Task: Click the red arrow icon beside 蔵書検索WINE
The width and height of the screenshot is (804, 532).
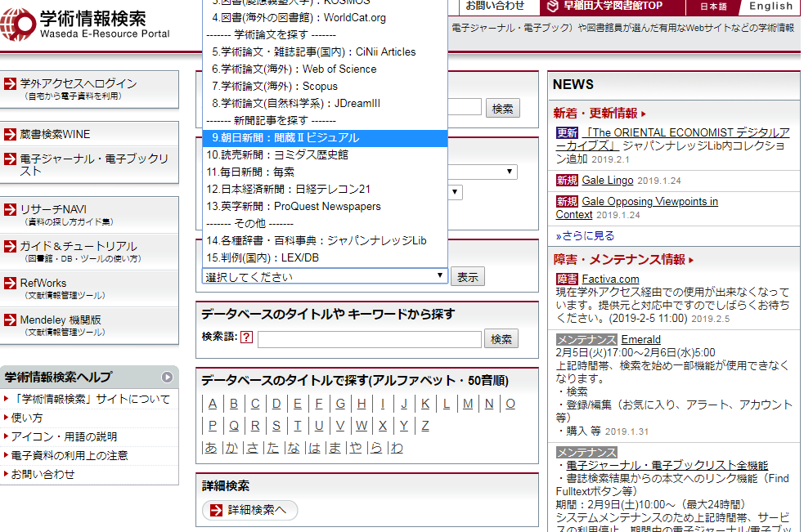Action: point(11,134)
